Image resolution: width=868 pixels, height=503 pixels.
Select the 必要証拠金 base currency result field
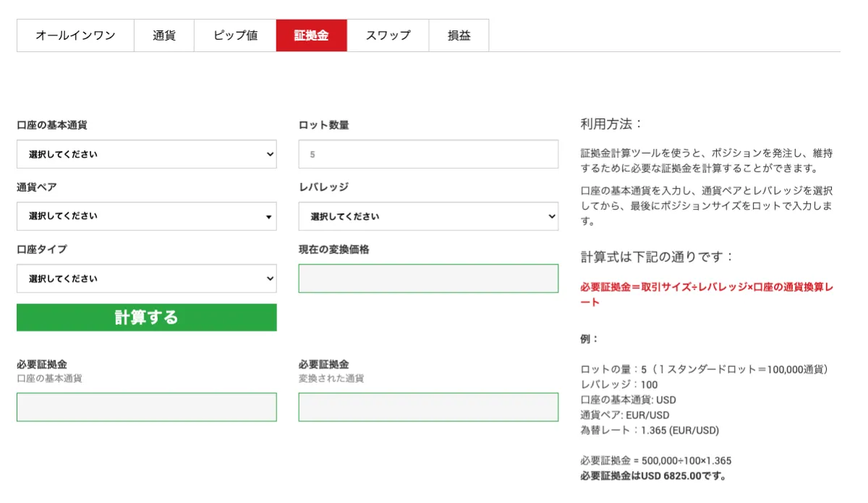pos(146,407)
